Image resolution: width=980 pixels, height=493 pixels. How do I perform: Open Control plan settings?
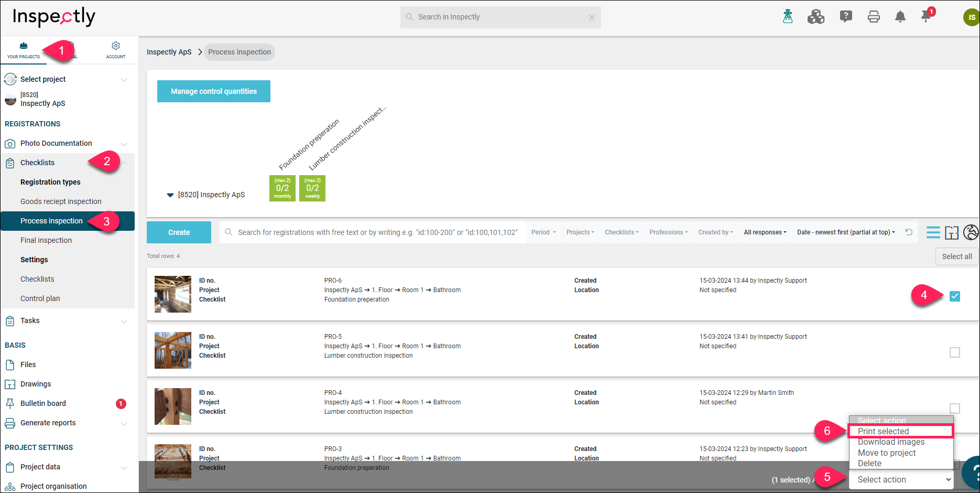(40, 298)
